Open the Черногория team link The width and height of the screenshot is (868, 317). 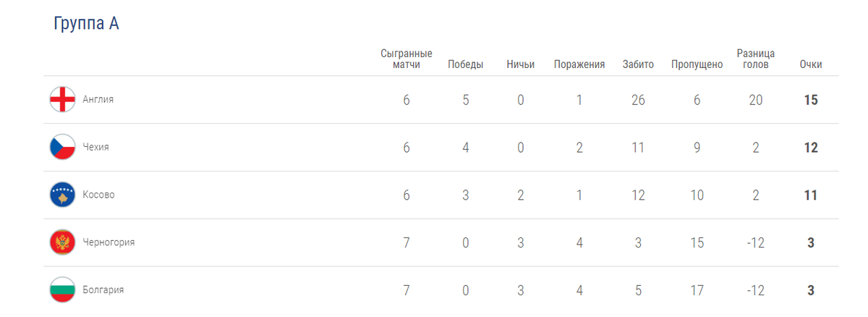(x=109, y=242)
